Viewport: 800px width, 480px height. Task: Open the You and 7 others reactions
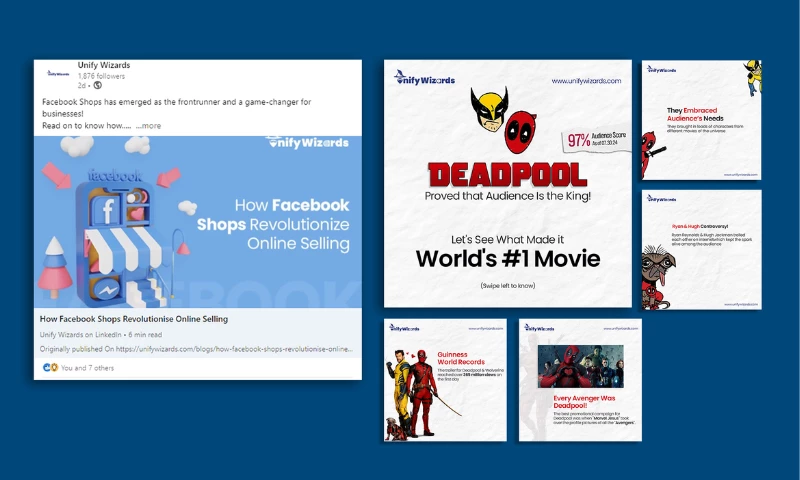(86, 368)
